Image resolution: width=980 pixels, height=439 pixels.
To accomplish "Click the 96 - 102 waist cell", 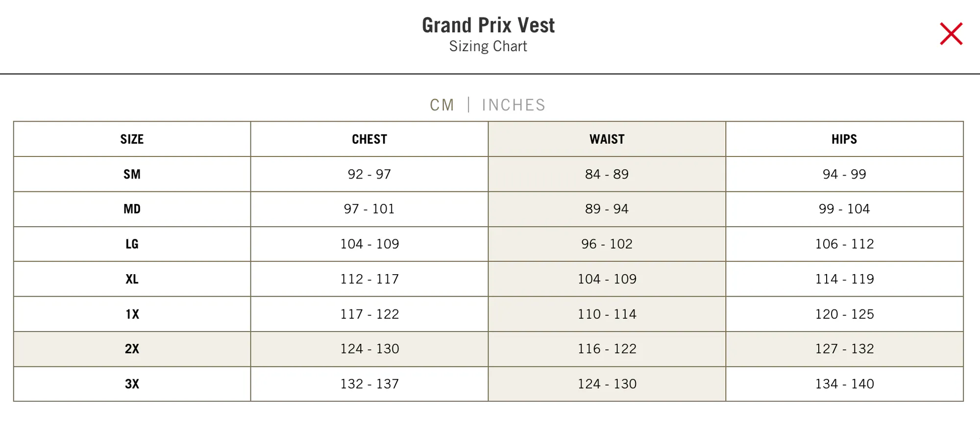I will coord(607,244).
